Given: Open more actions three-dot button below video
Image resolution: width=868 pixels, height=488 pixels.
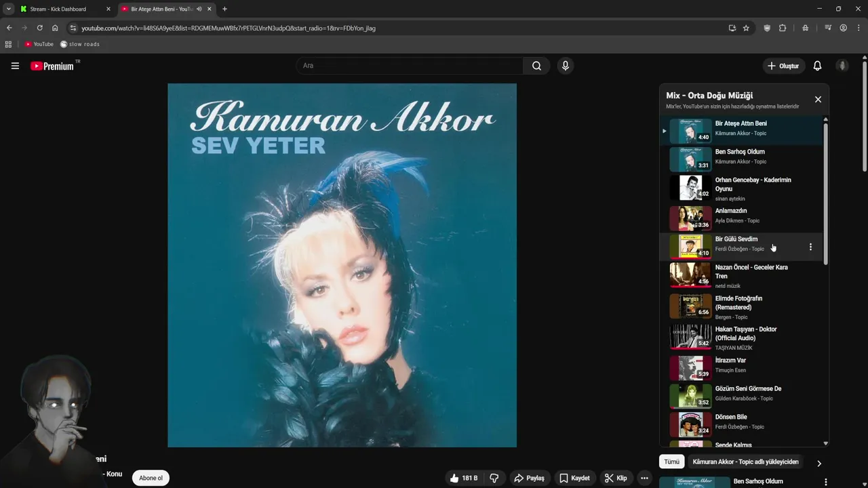Looking at the screenshot, I should tap(644, 478).
